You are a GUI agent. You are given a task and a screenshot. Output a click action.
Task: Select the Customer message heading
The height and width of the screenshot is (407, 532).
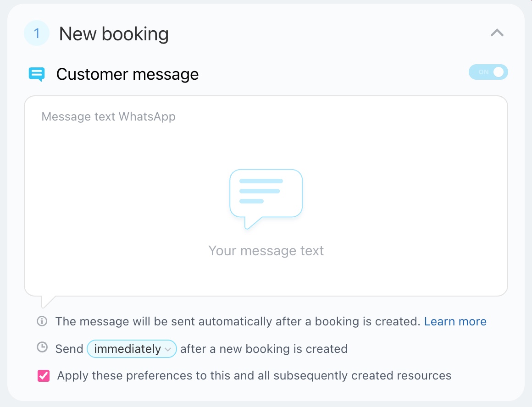click(127, 74)
